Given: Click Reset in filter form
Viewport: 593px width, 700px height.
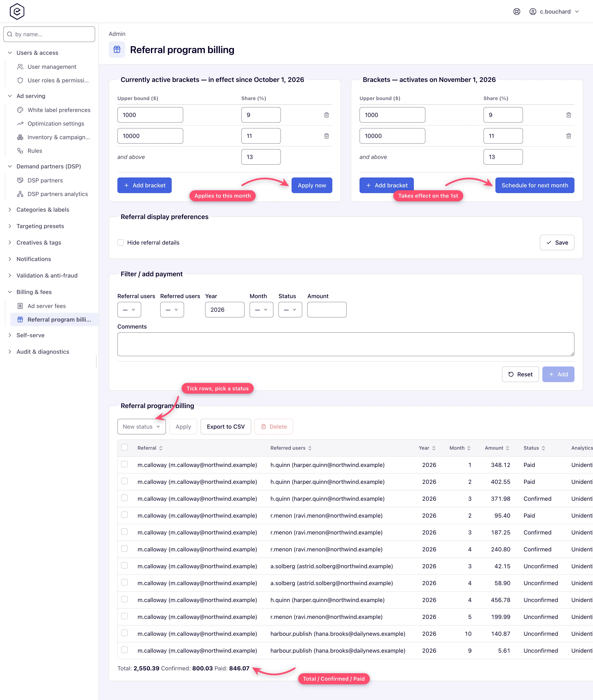Looking at the screenshot, I should click(x=520, y=374).
